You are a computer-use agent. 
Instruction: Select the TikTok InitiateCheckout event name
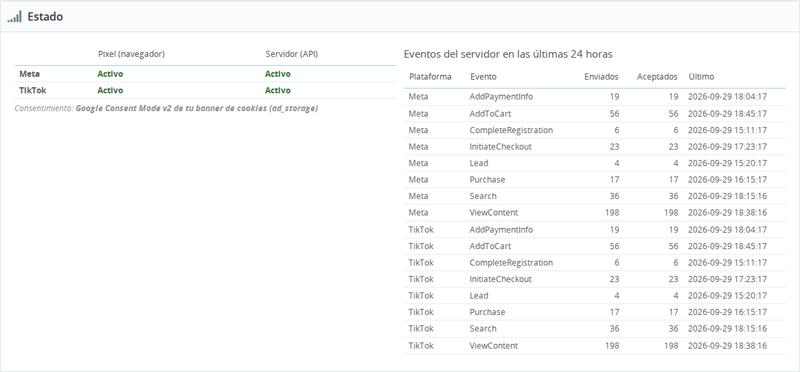tap(501, 279)
